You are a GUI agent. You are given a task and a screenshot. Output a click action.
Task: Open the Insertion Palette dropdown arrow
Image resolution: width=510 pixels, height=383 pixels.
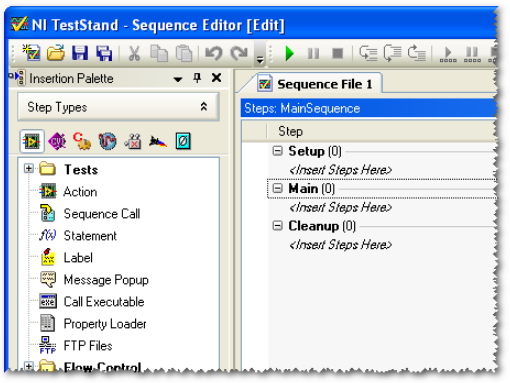178,79
